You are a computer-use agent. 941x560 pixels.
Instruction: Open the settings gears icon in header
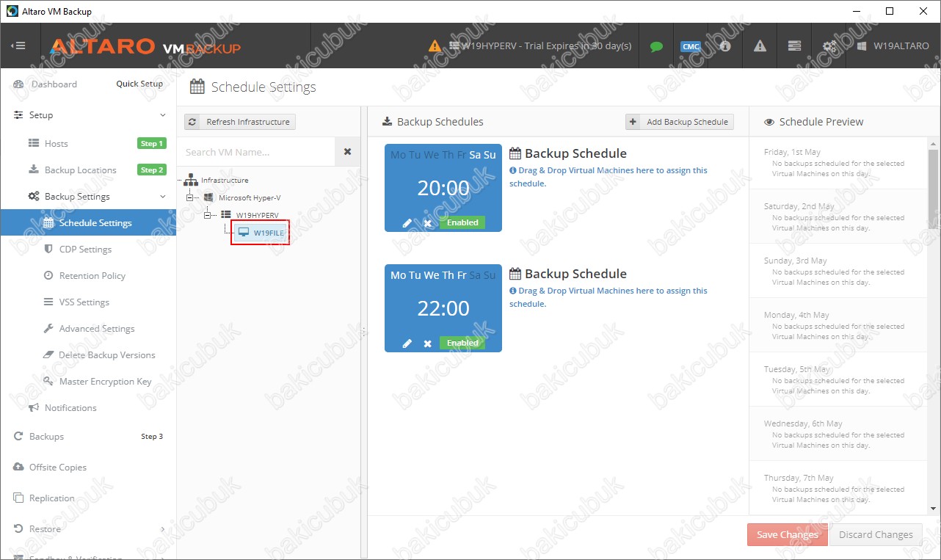pos(829,46)
